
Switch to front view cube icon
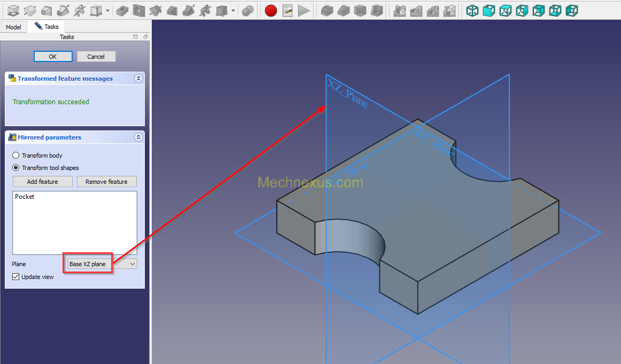(488, 10)
